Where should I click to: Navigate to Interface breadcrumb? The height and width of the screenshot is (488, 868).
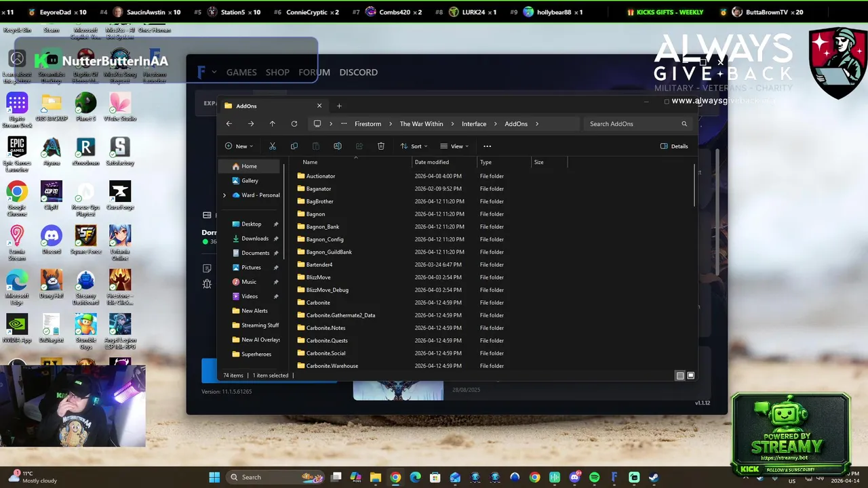(x=474, y=124)
